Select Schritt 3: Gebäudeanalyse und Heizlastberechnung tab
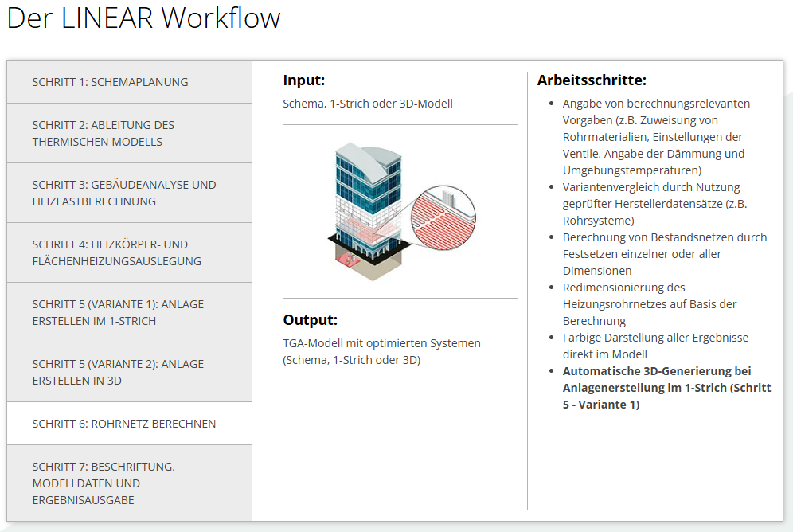 [x=123, y=193]
